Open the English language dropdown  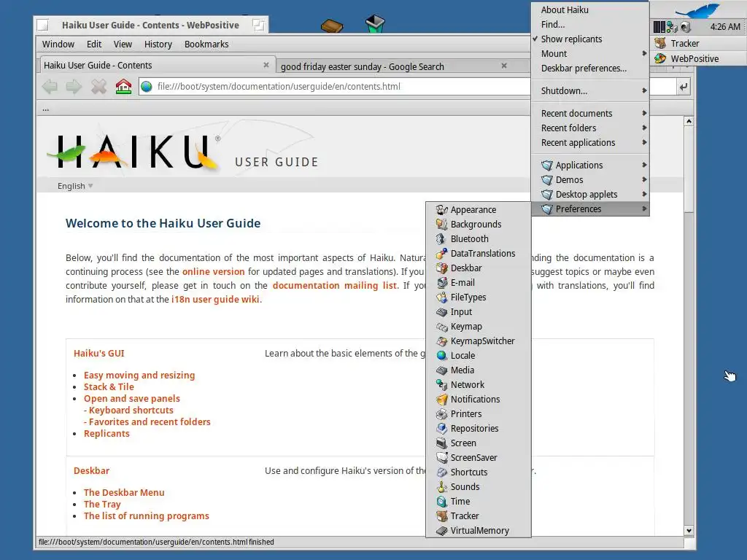(x=75, y=186)
